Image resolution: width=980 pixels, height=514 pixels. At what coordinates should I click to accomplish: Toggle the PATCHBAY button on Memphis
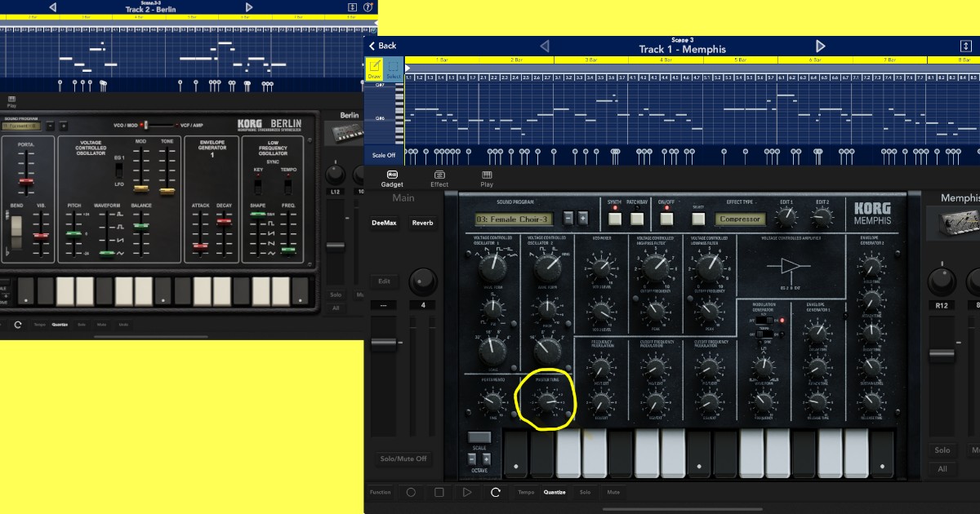point(636,218)
